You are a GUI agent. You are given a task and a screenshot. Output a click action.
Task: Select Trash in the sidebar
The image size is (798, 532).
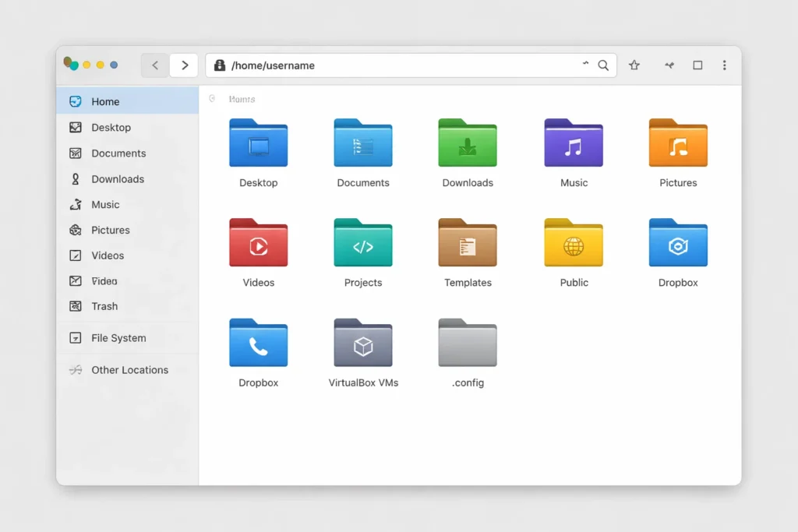(104, 306)
